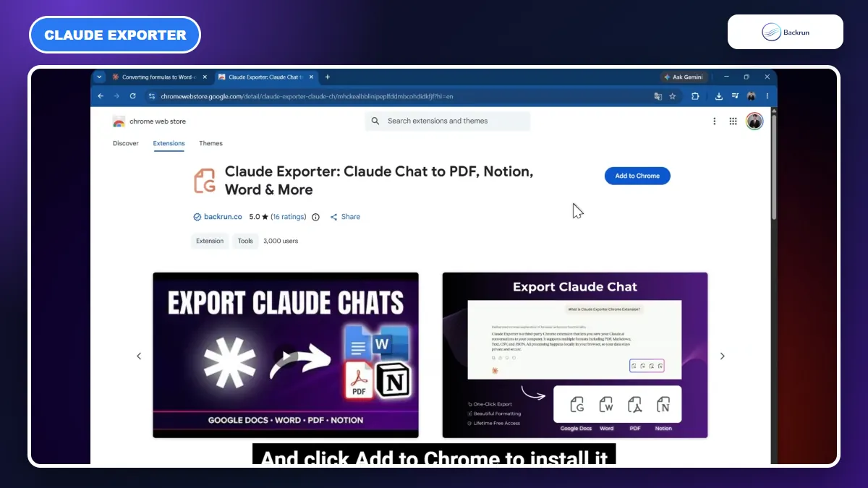Click the translate page icon
The height and width of the screenshot is (488, 868).
coord(658,96)
